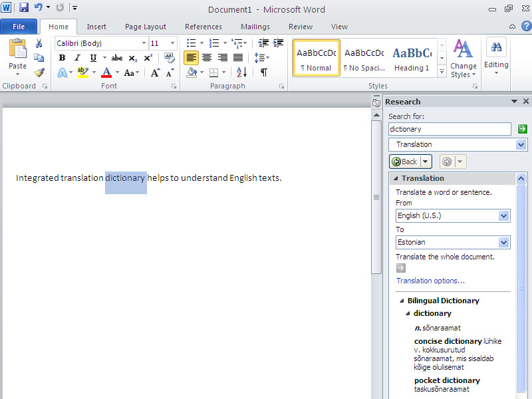Open the File tab
532x399 pixels.
click(x=19, y=27)
